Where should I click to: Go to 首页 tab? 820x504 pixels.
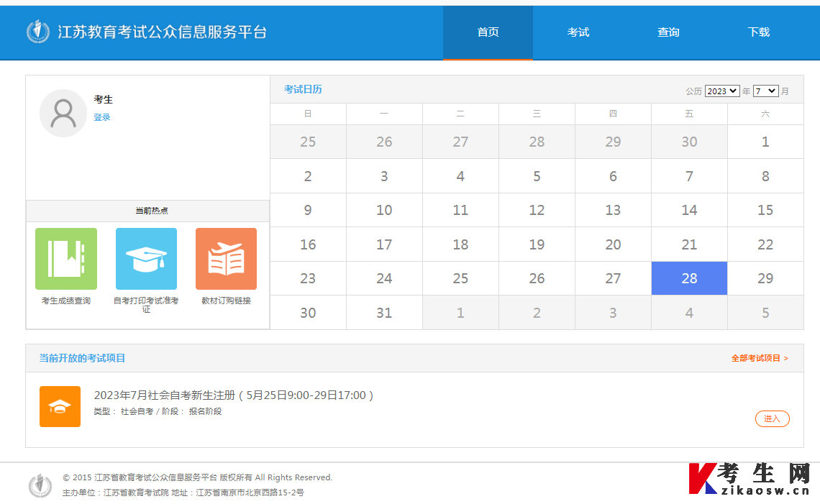coord(488,32)
